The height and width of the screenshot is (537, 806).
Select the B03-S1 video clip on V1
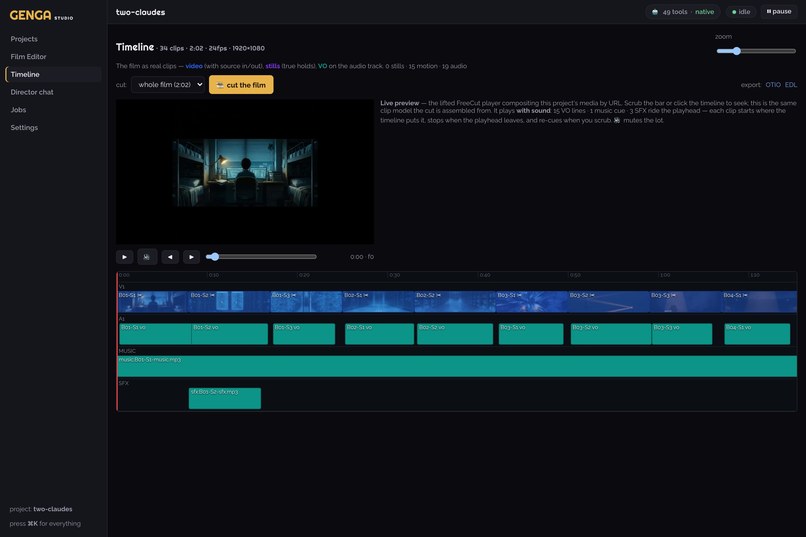[x=532, y=302]
